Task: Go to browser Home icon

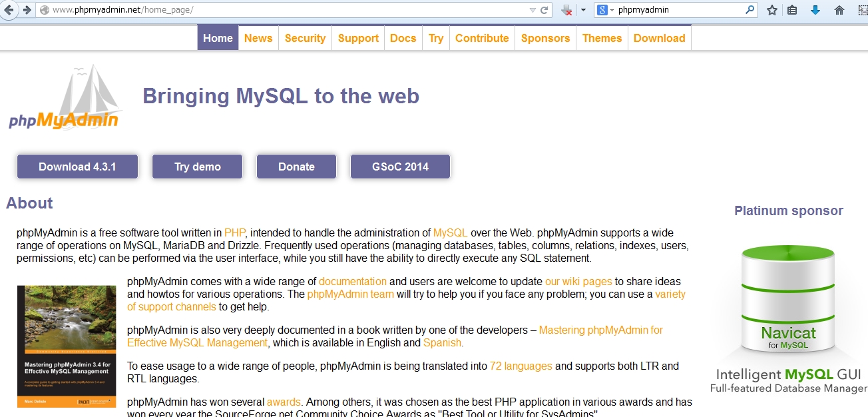Action: [x=839, y=10]
